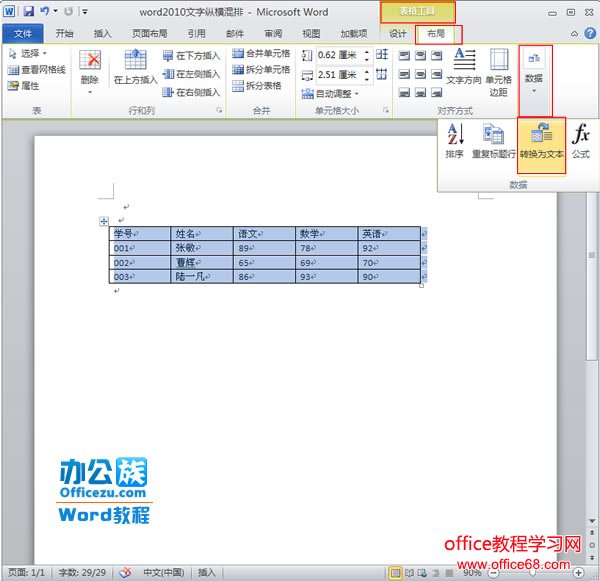Click the Undo icon in title bar
Viewport: 600px width, 581px height.
[x=44, y=11]
